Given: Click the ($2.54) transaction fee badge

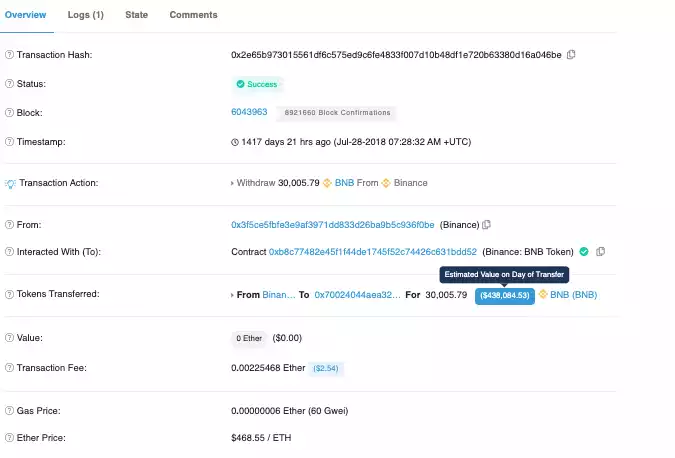Looking at the screenshot, I should pyautogui.click(x=326, y=368).
